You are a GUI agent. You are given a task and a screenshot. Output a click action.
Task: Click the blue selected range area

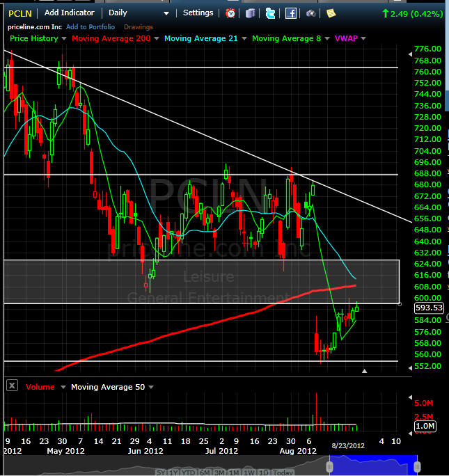[373, 464]
